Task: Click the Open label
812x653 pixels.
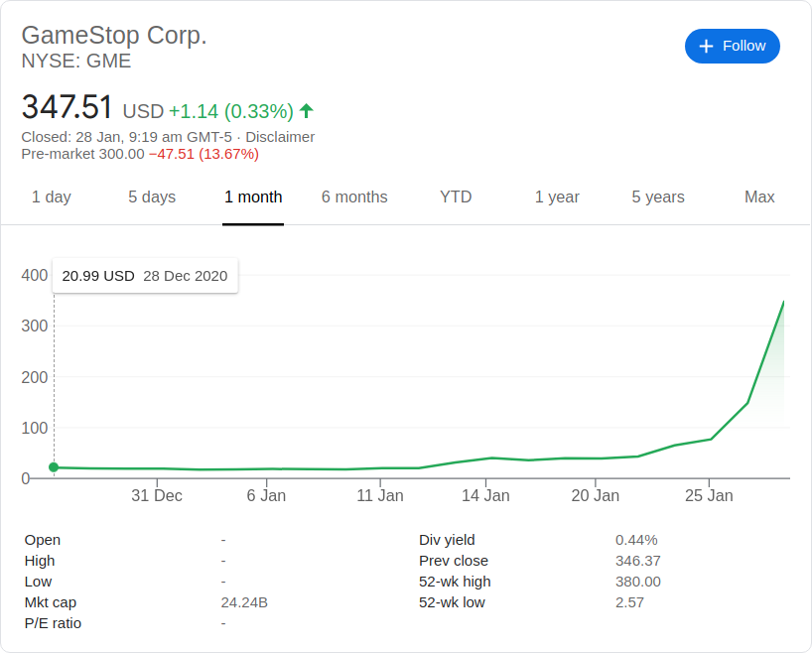Action: [x=43, y=540]
